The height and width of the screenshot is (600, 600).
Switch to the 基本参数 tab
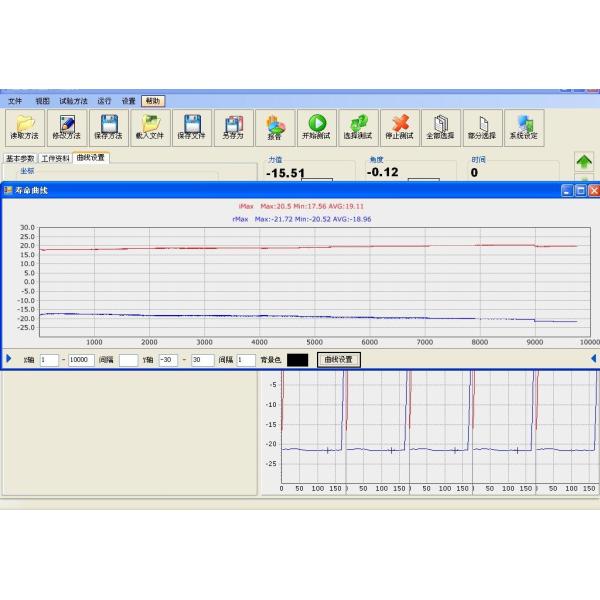pyautogui.click(x=20, y=158)
